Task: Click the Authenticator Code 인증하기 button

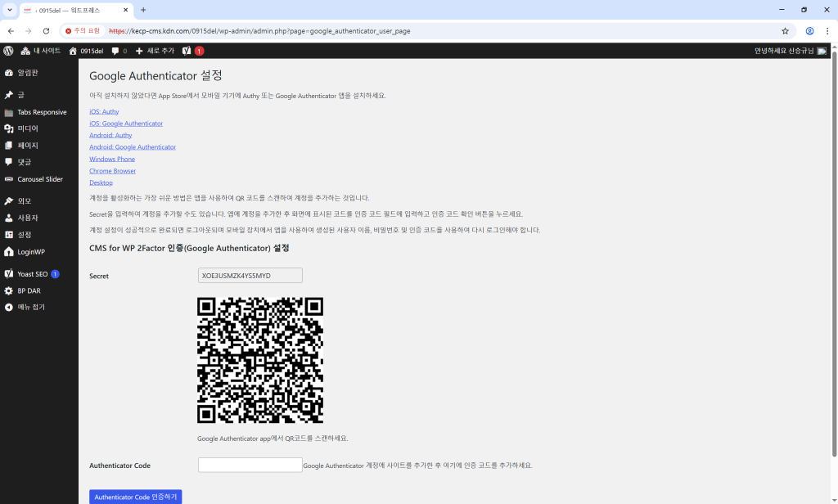Action: [135, 497]
